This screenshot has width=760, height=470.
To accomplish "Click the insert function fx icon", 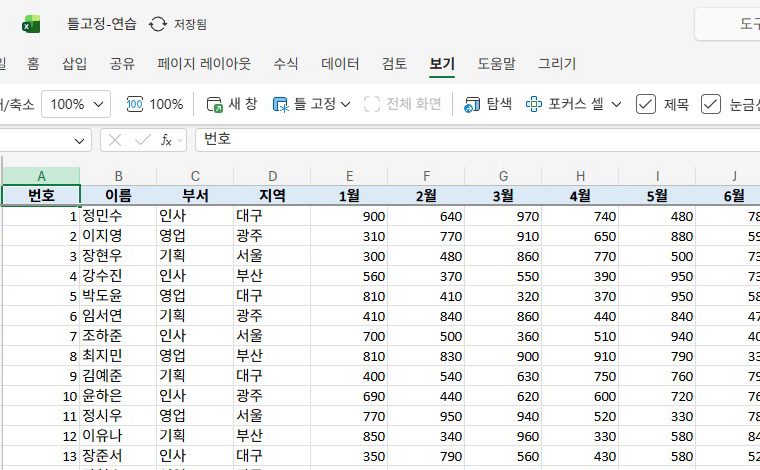I will 166,141.
